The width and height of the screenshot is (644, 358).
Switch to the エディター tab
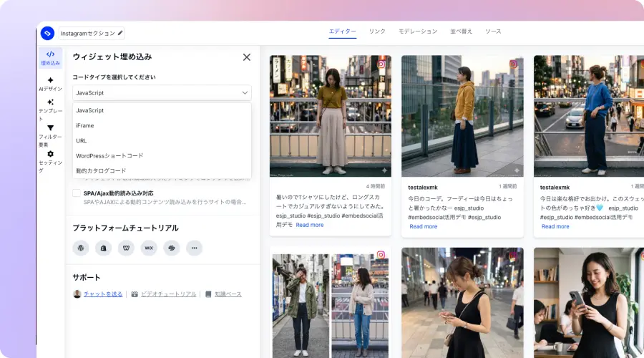pos(343,32)
